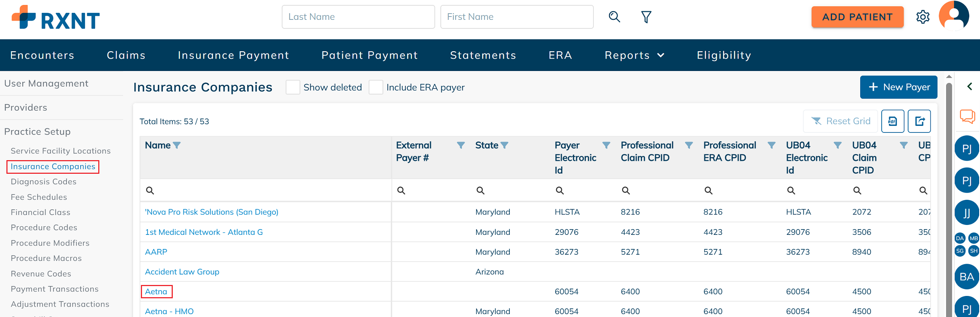980x317 pixels.
Task: Open the External Payer # filter dropdown
Action: 461,145
